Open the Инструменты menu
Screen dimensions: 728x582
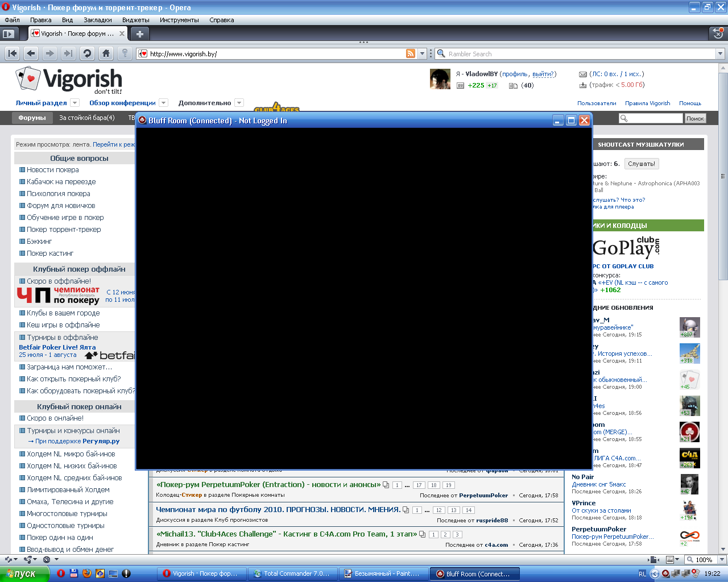point(179,20)
